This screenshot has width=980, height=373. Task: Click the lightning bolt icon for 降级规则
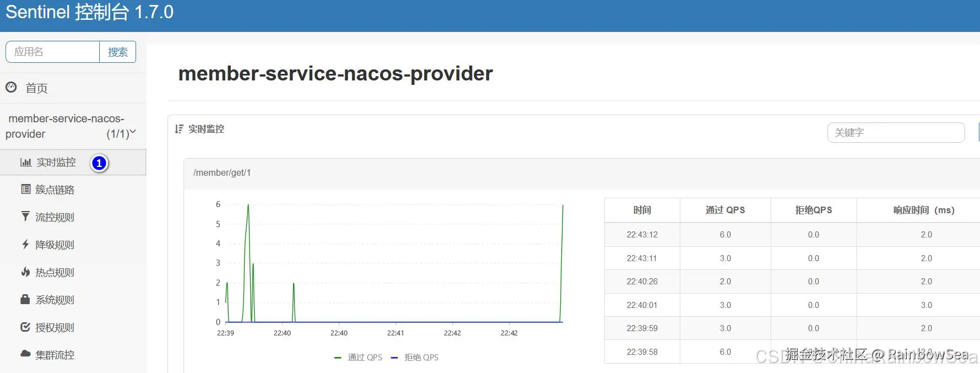(25, 244)
